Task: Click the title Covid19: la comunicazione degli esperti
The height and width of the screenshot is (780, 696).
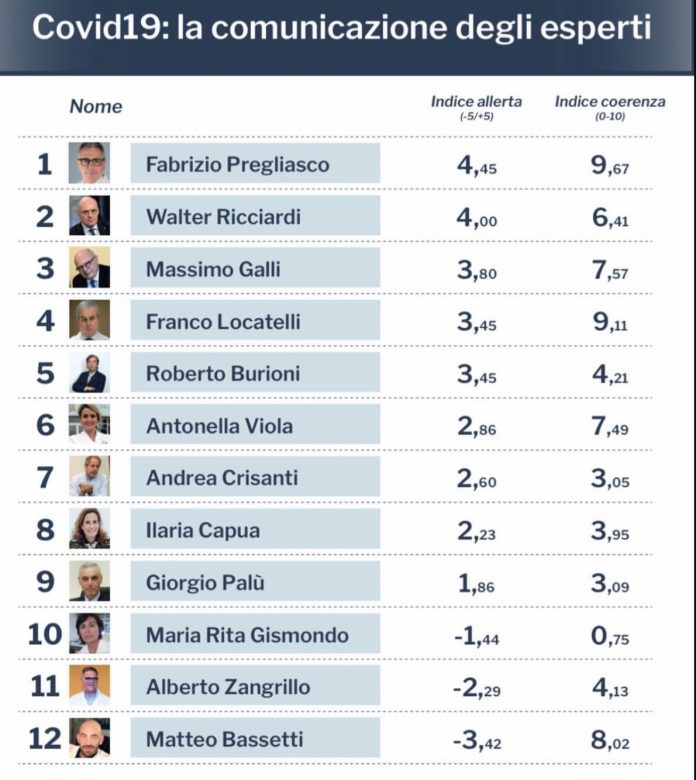Action: click(342, 27)
